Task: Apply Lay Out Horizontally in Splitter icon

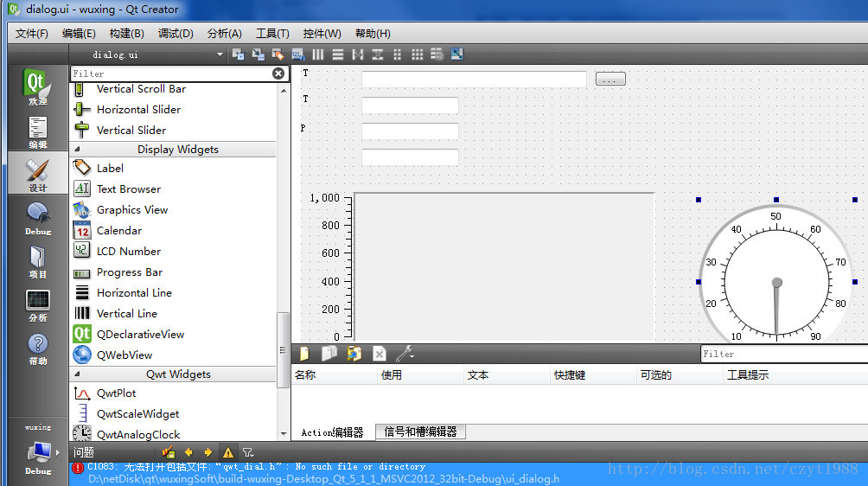Action: click(x=358, y=54)
